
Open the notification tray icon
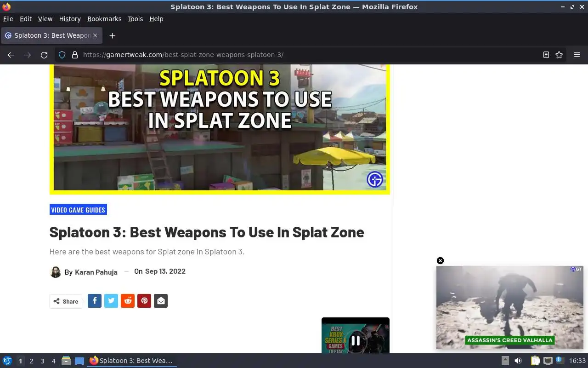560,360
